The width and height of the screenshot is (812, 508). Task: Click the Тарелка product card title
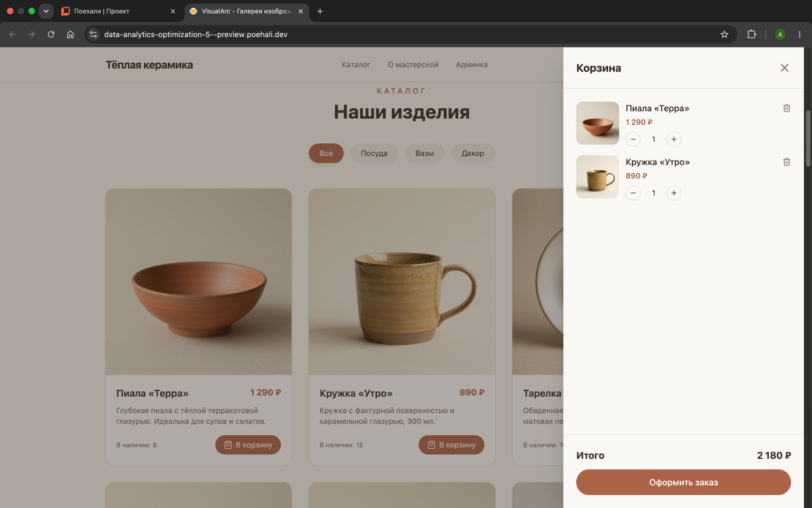542,393
